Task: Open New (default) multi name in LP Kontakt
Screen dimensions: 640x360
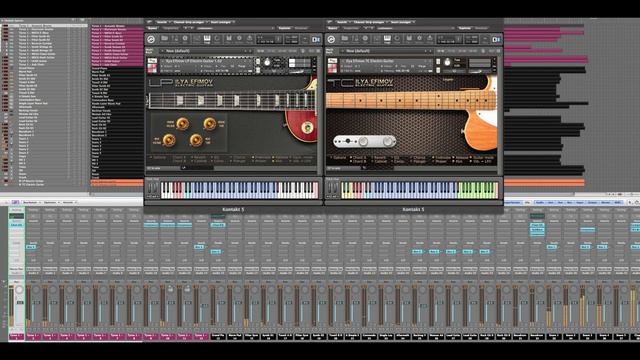Action: pyautogui.click(x=206, y=51)
